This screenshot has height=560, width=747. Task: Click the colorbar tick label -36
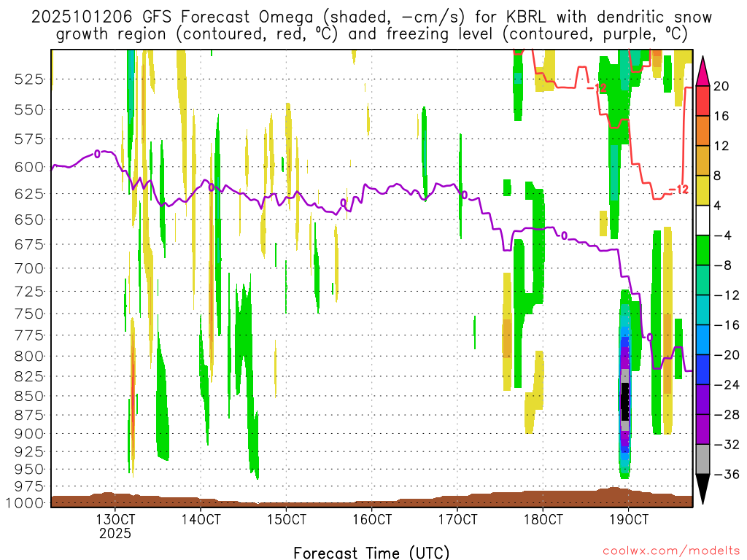[726, 474]
